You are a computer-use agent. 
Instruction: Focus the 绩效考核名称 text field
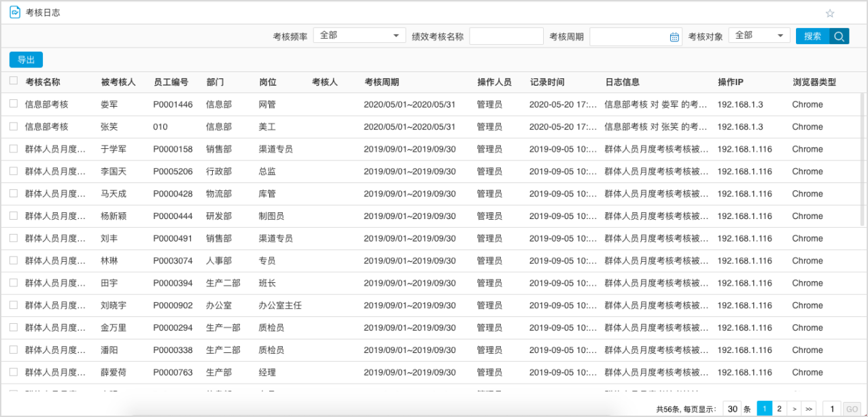pyautogui.click(x=506, y=36)
